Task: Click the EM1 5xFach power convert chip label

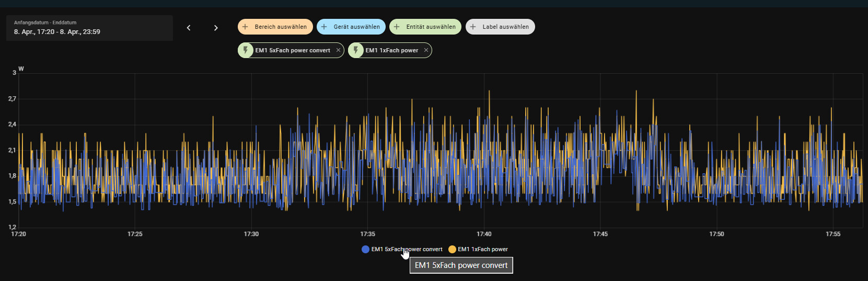Action: coord(293,50)
